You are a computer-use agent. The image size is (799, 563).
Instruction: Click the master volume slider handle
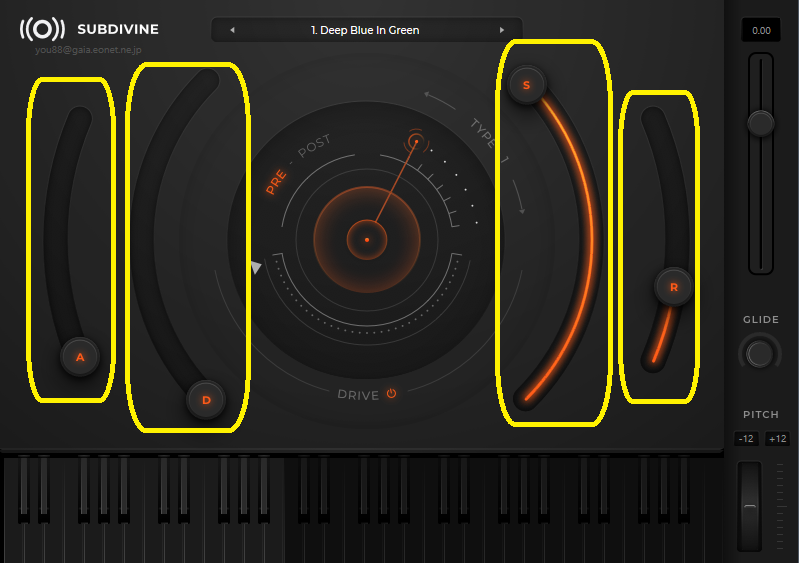tap(761, 123)
